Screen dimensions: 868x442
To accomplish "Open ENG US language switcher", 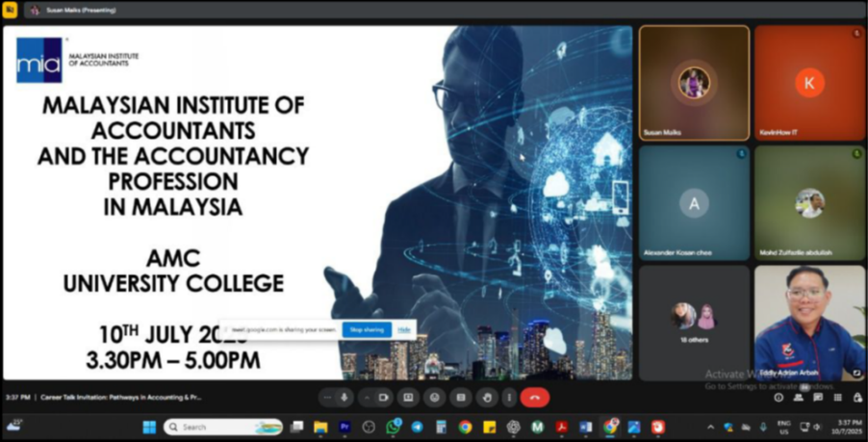I will pos(783,427).
